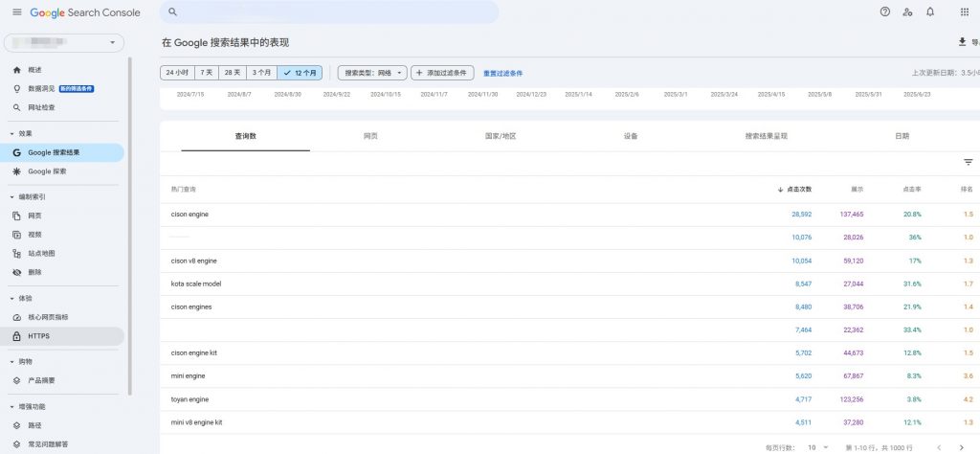Open Google 搜索结果 sidebar item
Image resolution: width=980 pixels, height=454 pixels.
point(64,152)
